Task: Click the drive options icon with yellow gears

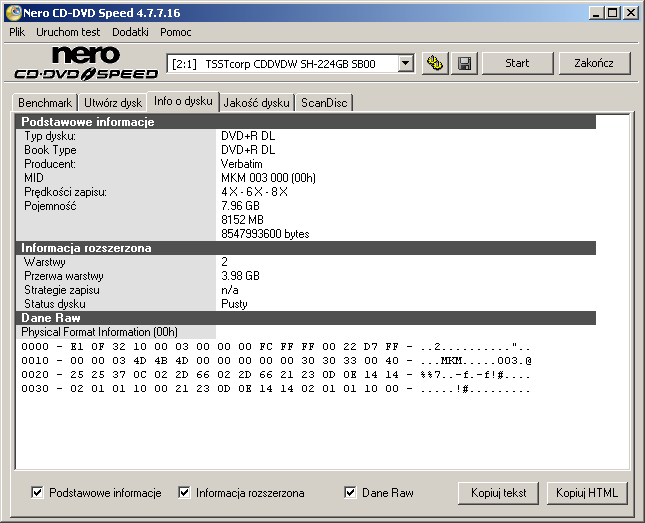Action: point(435,63)
